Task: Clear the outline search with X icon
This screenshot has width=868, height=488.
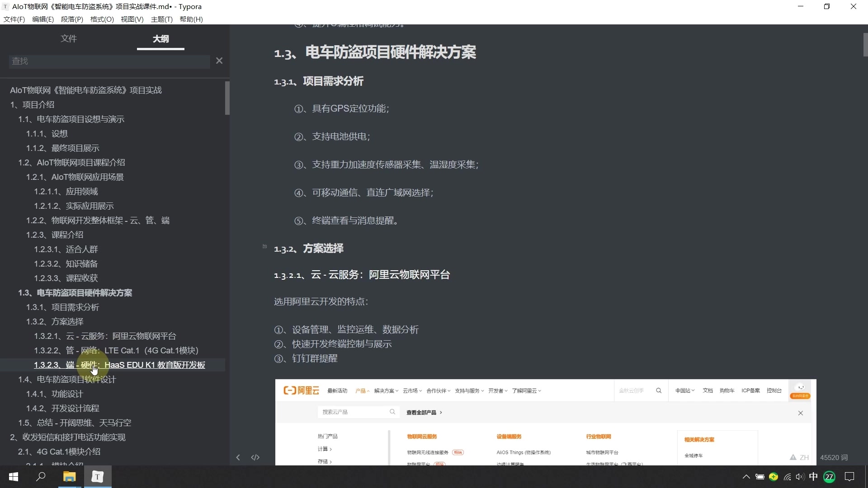Action: [x=219, y=61]
